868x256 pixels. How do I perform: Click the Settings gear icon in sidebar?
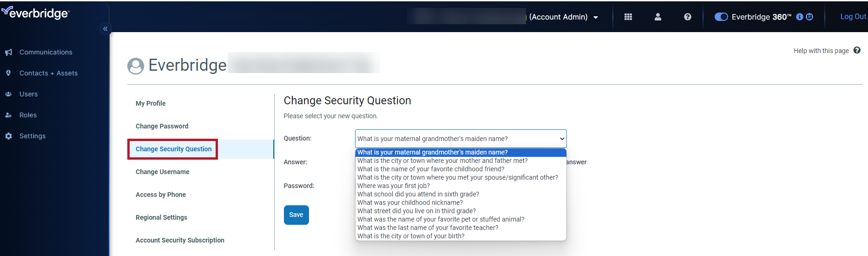click(x=8, y=136)
